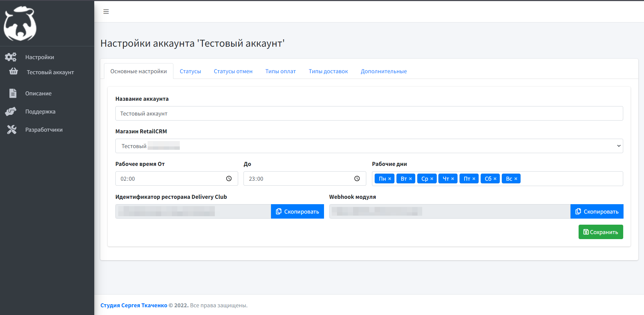Remove Вс from working days
This screenshot has height=315, width=644.
tap(516, 179)
